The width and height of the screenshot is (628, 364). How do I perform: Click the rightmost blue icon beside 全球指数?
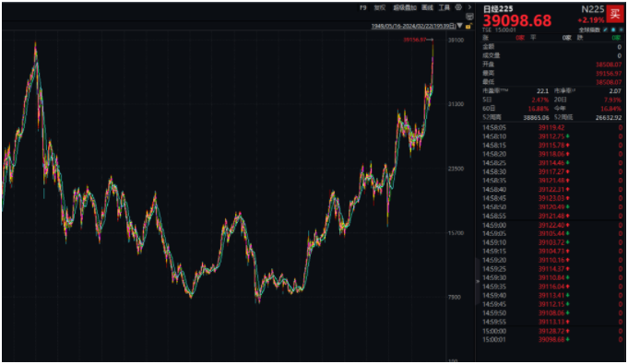621,30
